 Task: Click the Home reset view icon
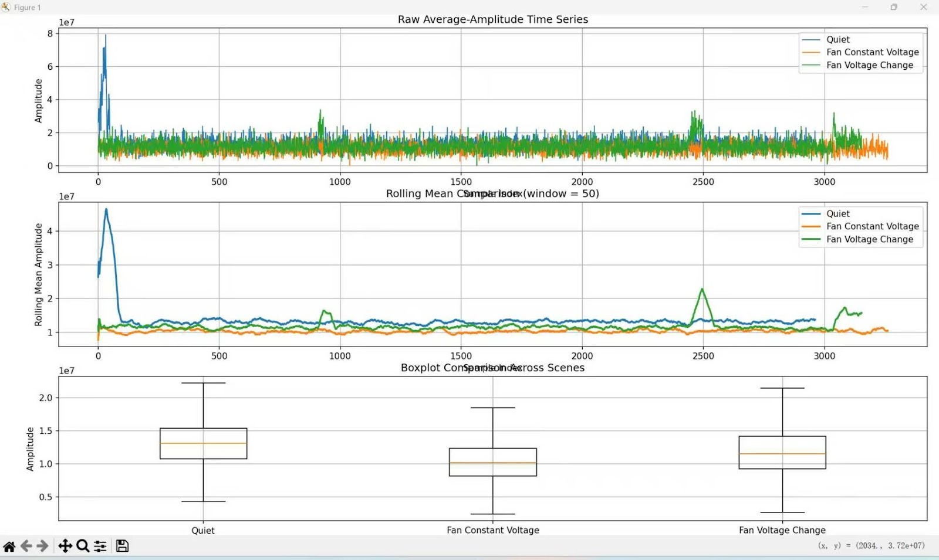[9, 547]
